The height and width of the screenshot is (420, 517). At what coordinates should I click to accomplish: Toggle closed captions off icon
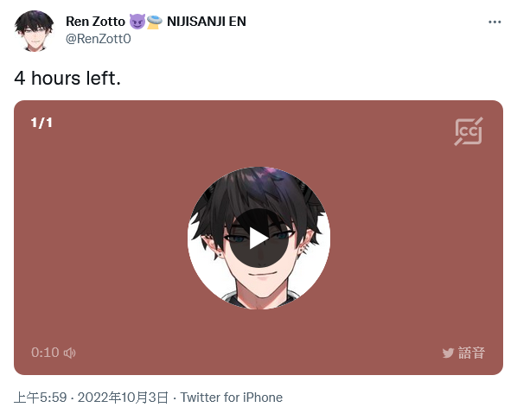coord(469,131)
